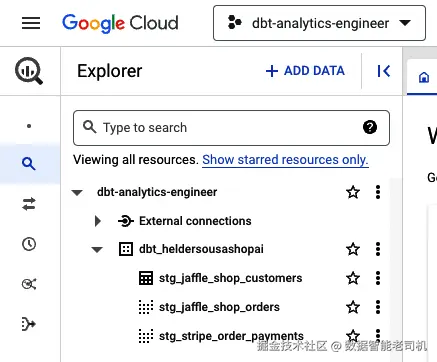Click the dataset icon beside dbt_heldersousashopai
This screenshot has width=437, height=362.
(126, 249)
